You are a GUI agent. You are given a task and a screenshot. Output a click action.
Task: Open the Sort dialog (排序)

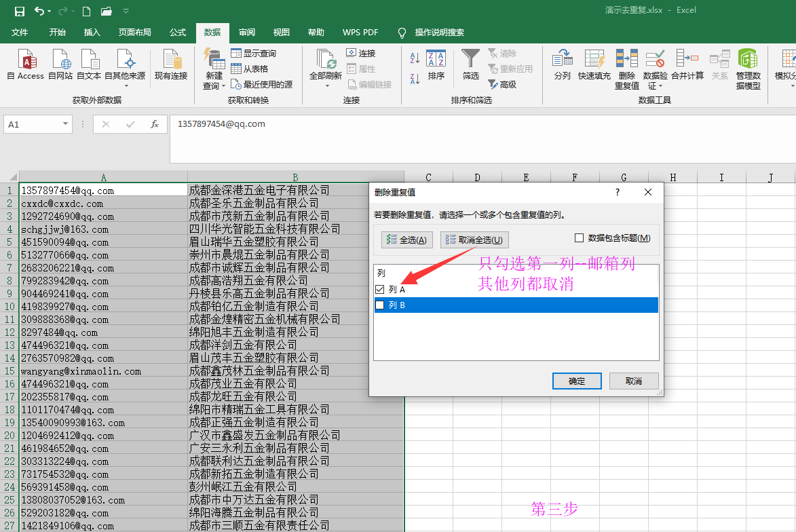[436, 64]
